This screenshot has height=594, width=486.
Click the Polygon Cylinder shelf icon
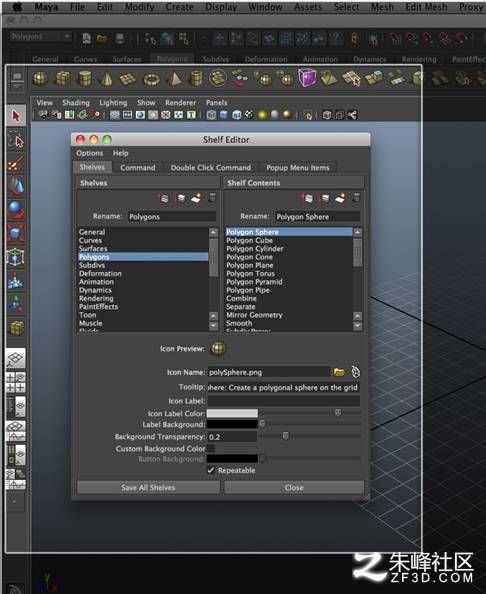[84, 79]
